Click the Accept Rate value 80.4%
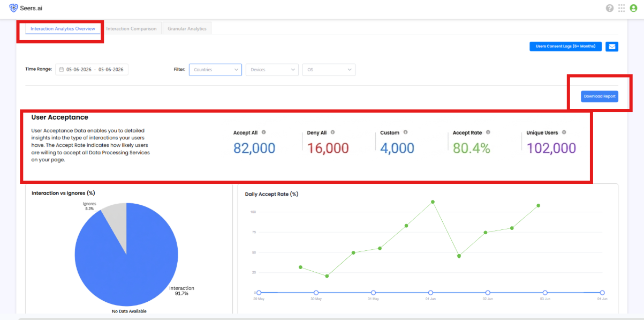The width and height of the screenshot is (644, 320). tap(472, 148)
